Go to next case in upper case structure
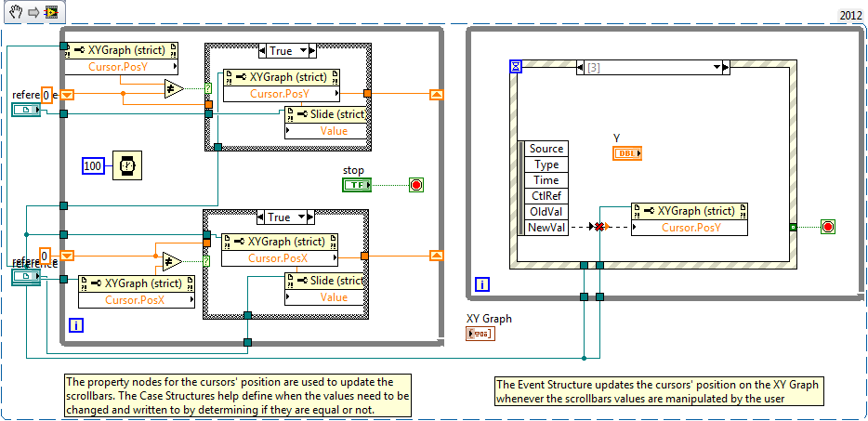 tap(313, 51)
